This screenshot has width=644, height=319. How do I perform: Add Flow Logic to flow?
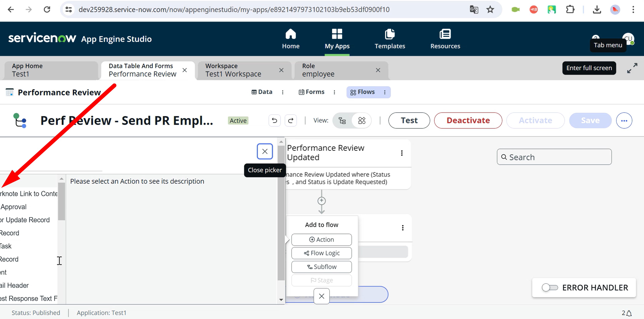(321, 253)
